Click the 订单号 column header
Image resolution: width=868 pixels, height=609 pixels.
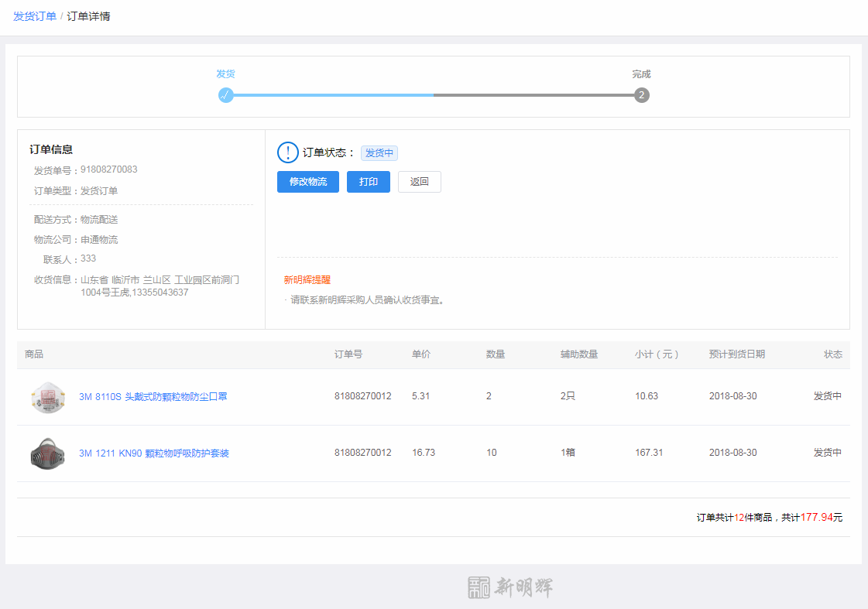point(348,354)
